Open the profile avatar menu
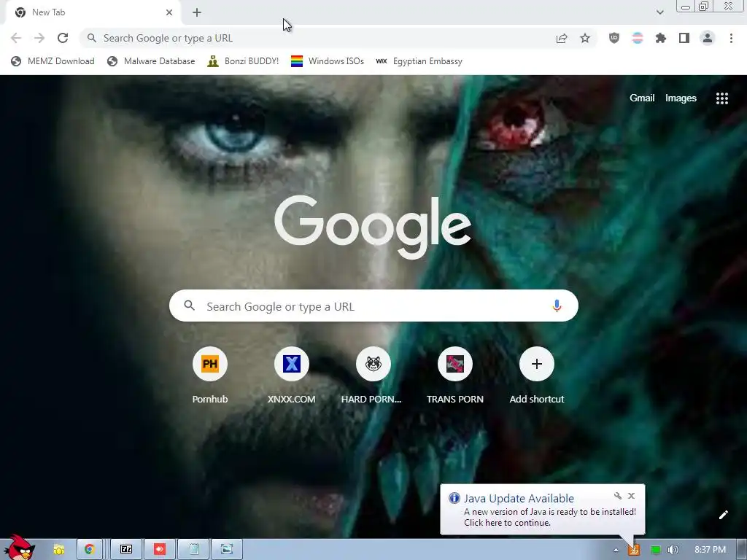The width and height of the screenshot is (747, 560). click(x=708, y=38)
